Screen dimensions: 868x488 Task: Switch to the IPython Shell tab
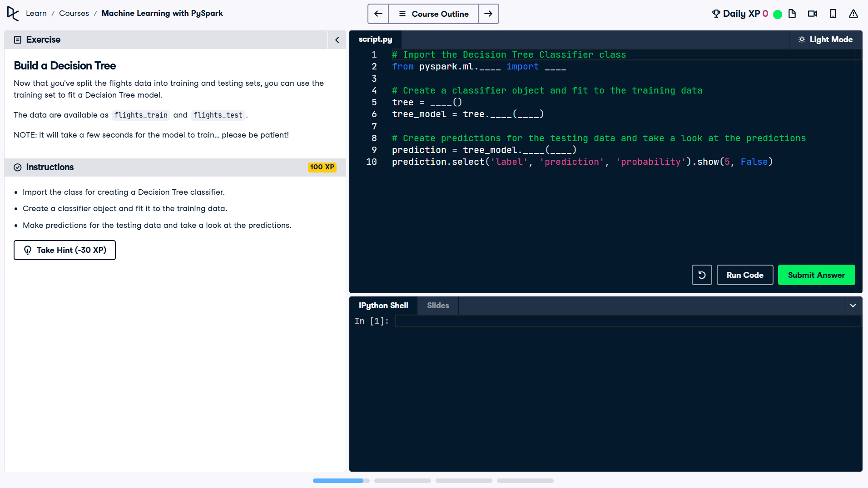383,306
